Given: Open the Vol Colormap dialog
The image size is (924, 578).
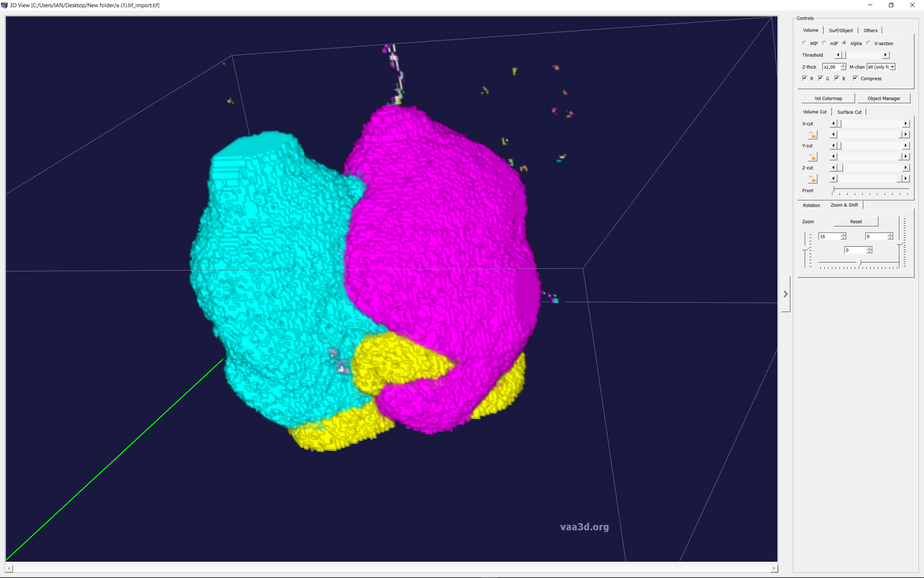Looking at the screenshot, I should click(827, 98).
